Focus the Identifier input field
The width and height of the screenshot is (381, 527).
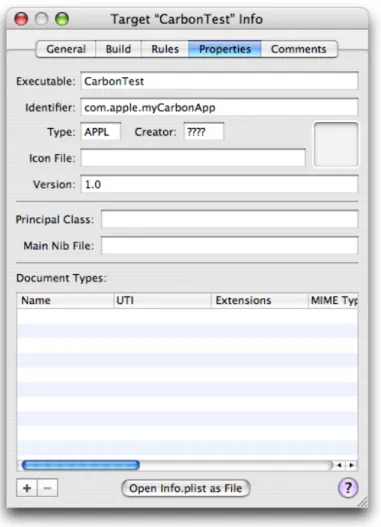coord(219,107)
